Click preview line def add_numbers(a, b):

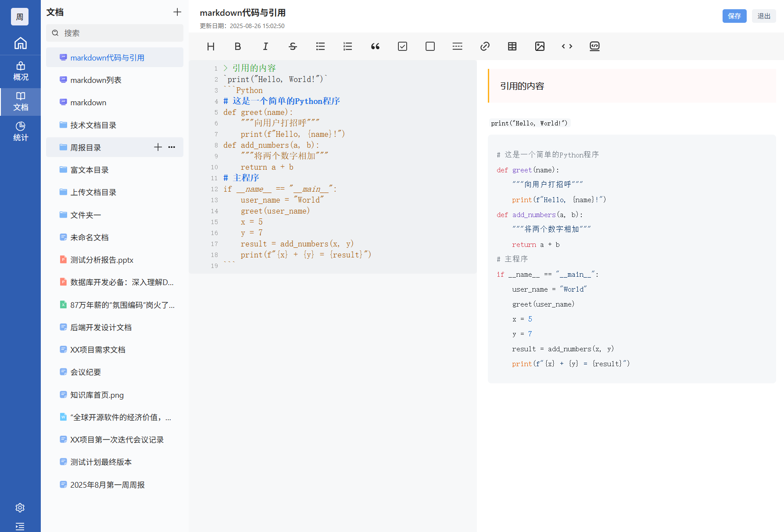point(540,214)
